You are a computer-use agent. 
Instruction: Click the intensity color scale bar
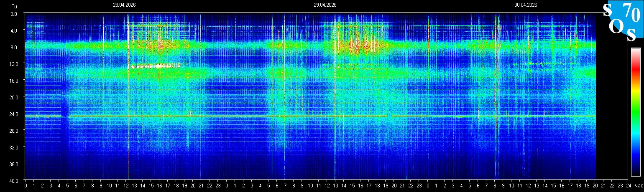click(636, 112)
